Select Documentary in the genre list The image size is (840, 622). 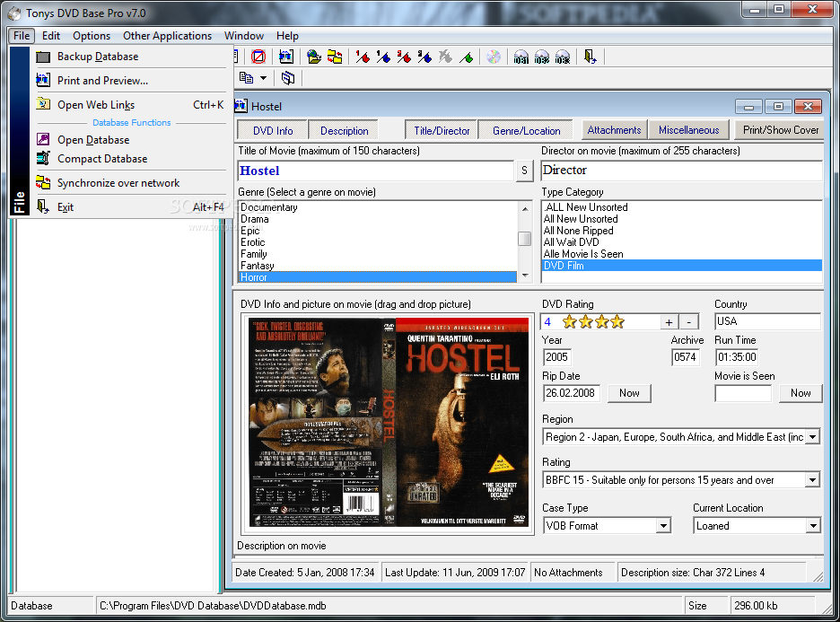point(377,207)
